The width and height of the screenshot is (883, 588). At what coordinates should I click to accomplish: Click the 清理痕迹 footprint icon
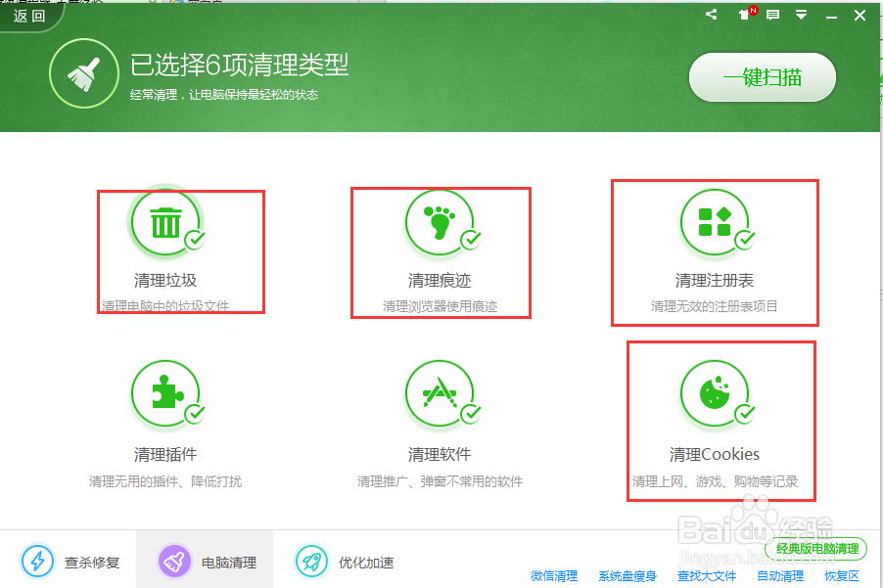tap(440, 222)
